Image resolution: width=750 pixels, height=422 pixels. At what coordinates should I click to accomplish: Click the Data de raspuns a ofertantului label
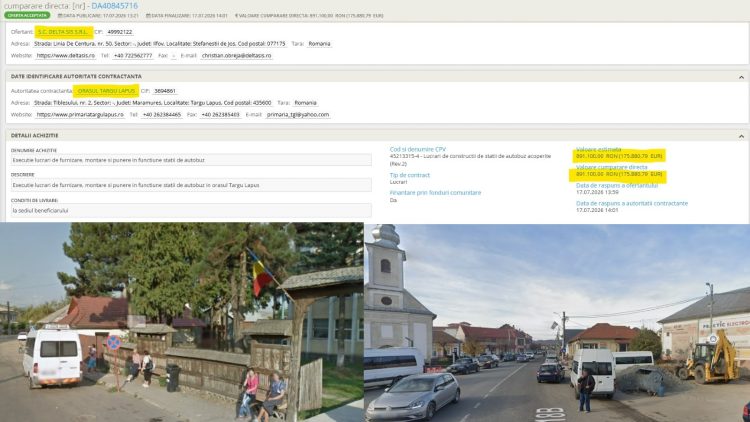617,186
